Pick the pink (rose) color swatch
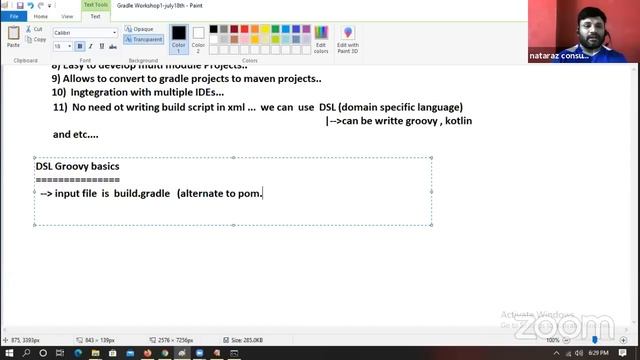The image size is (640, 360). 244,39
